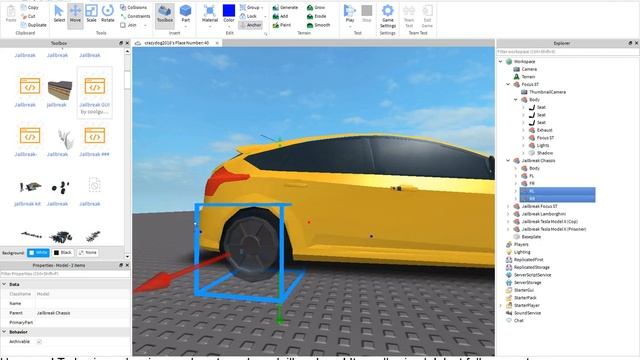Toggle the Collisions option
The width and height of the screenshot is (640, 360).
134,7
